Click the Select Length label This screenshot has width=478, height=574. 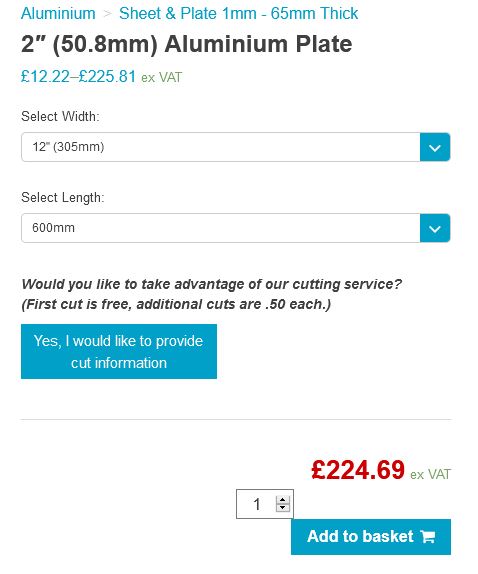click(x=63, y=198)
